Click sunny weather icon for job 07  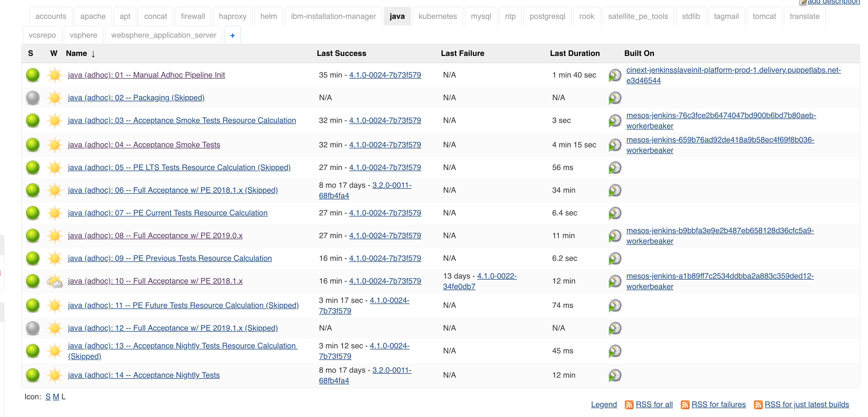pyautogui.click(x=55, y=213)
